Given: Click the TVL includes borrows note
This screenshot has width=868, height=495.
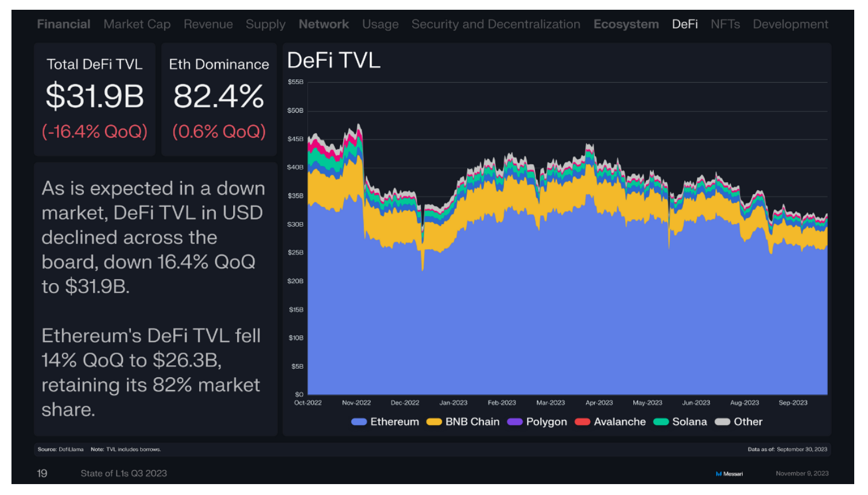Looking at the screenshot, I should [x=126, y=450].
